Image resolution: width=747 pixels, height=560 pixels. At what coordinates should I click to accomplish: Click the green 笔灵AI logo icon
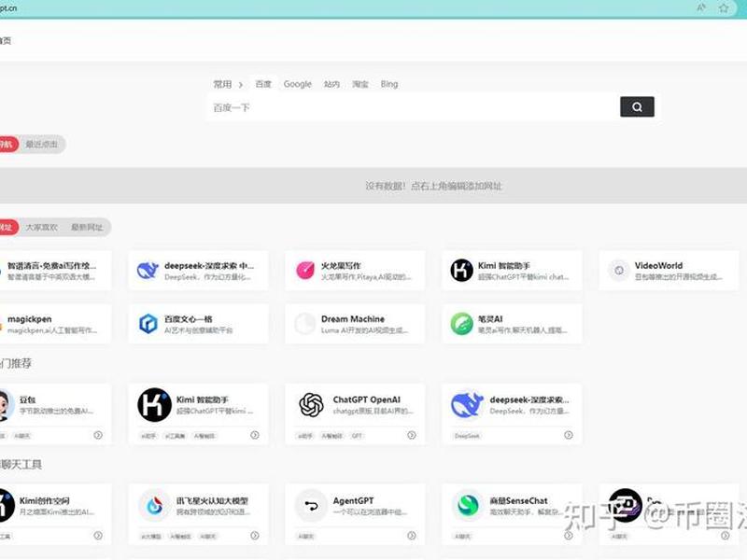(x=461, y=324)
